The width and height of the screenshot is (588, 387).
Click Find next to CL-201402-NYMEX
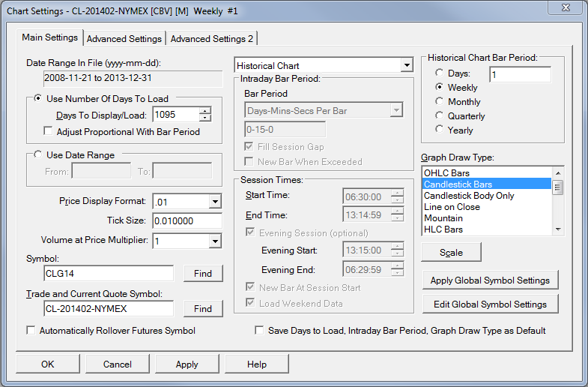(x=203, y=308)
